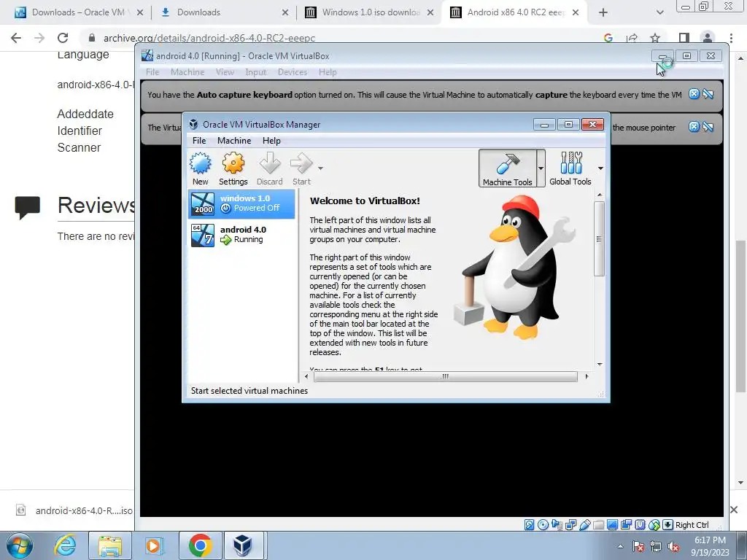Open Windows Start menu
The height and width of the screenshot is (560, 747).
pyautogui.click(x=19, y=545)
